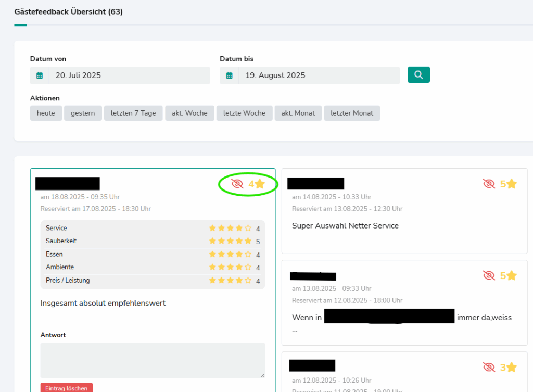Click star icon of 14.08.2025 review
Viewport: 533px width, 392px height.
coord(512,184)
